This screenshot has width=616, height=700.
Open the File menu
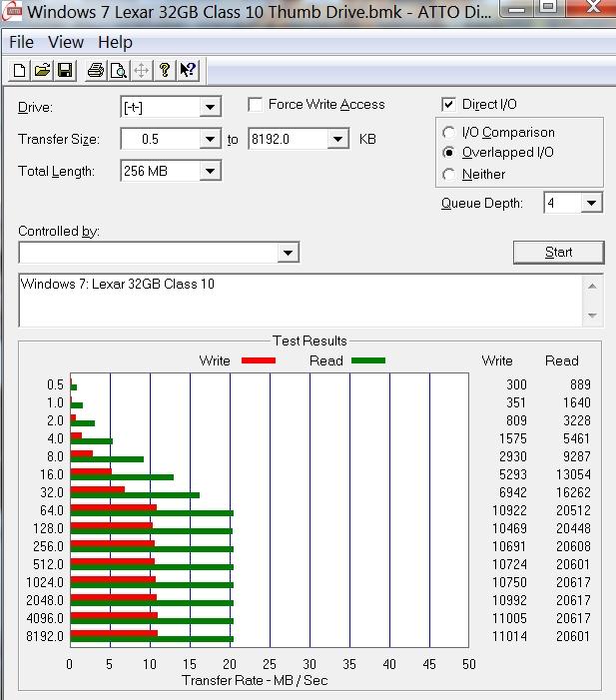point(21,42)
